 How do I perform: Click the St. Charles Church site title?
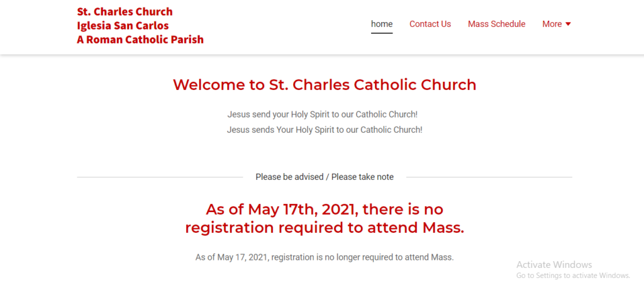pyautogui.click(x=125, y=12)
